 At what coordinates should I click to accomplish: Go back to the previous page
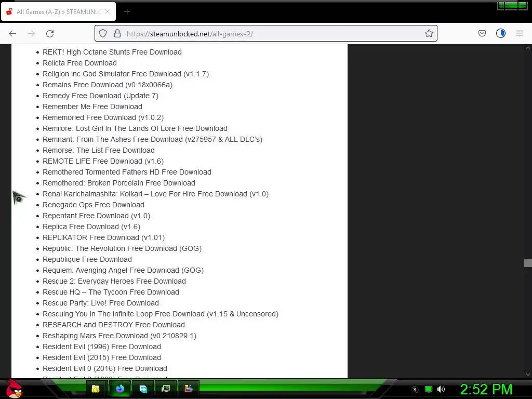(x=12, y=34)
